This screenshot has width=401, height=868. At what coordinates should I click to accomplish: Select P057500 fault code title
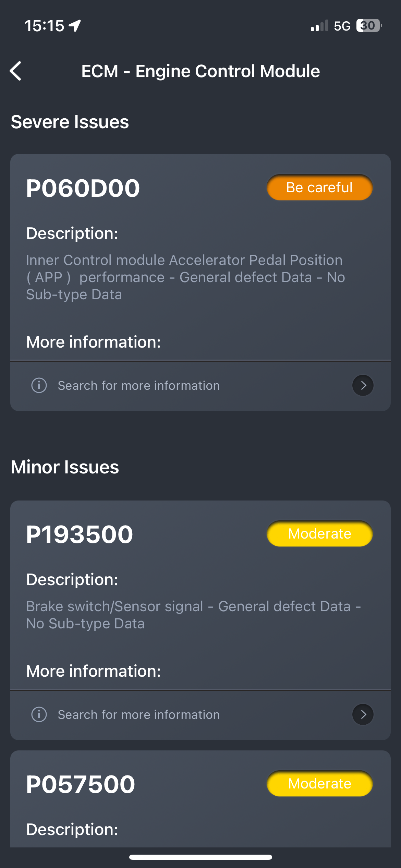pyautogui.click(x=81, y=784)
